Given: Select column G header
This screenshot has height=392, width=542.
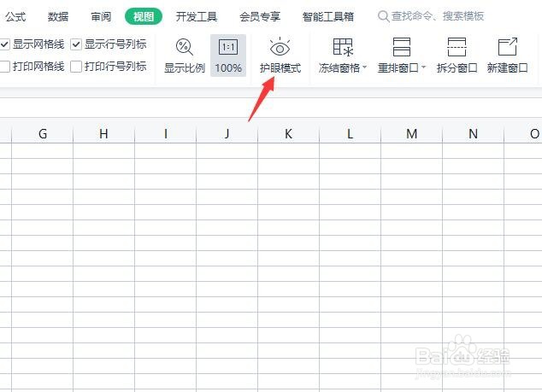Looking at the screenshot, I should point(43,133).
